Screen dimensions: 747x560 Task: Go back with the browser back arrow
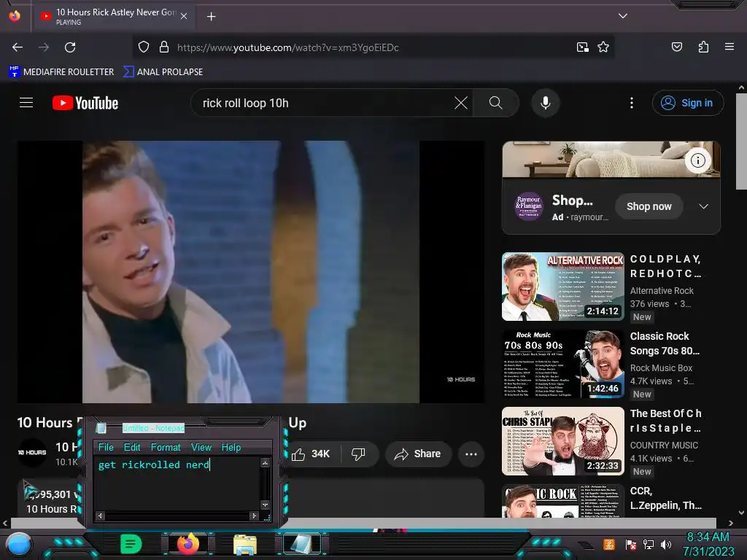click(18, 47)
